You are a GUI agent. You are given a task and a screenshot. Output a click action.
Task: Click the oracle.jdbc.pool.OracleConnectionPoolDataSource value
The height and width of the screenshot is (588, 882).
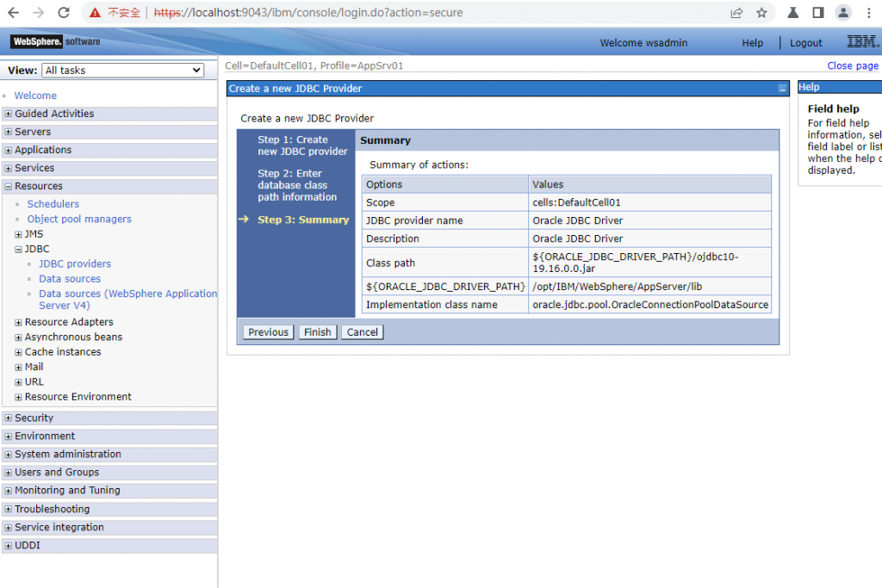pyautogui.click(x=650, y=305)
